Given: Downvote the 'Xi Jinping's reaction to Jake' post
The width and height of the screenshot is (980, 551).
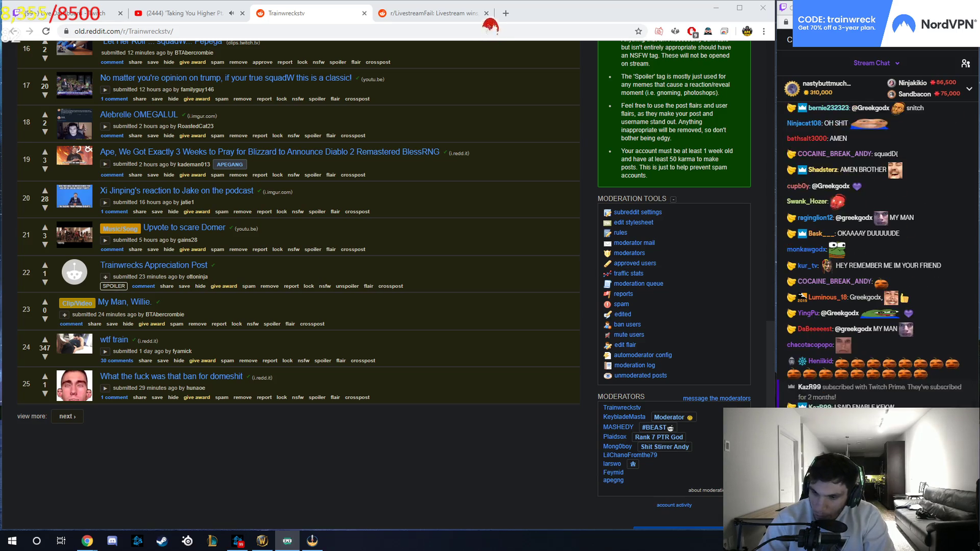Looking at the screenshot, I should pos(45,208).
